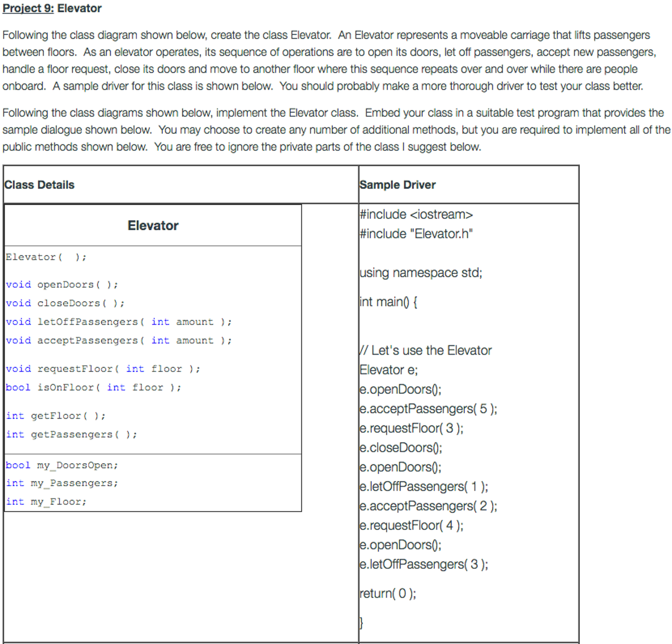
Task: Select the Elevator class diagram title
Action: pyautogui.click(x=153, y=225)
